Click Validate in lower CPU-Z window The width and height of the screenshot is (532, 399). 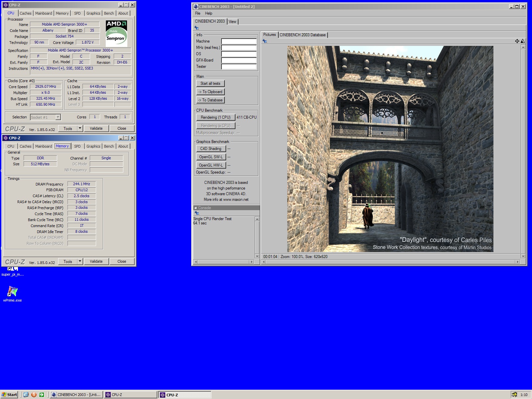[x=96, y=261]
